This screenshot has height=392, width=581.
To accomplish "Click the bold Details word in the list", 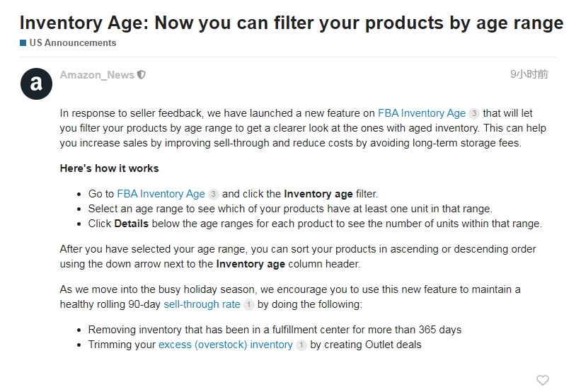I will click(x=131, y=224).
